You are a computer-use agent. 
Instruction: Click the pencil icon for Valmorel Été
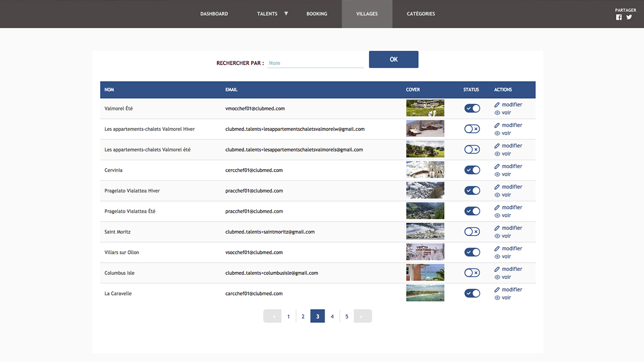(x=497, y=105)
